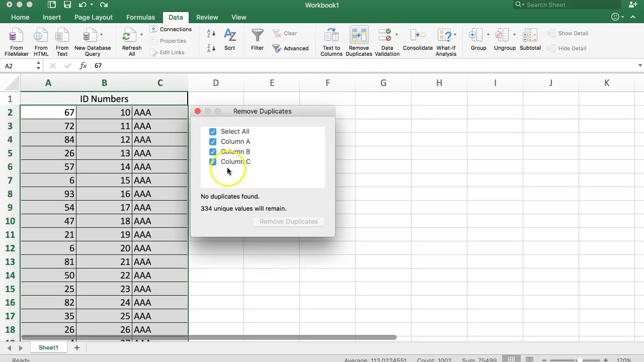Select row 10 header
This screenshot has width=644, height=362.
[x=10, y=221]
